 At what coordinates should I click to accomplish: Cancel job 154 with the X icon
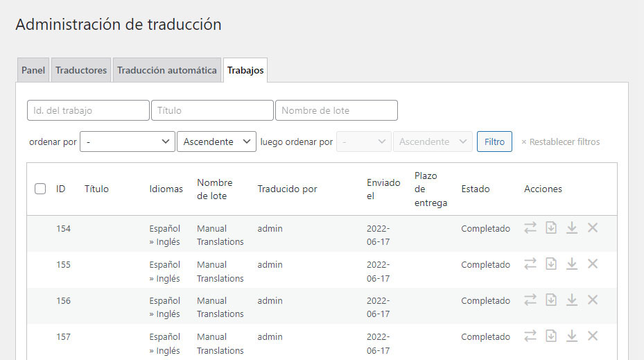(593, 228)
